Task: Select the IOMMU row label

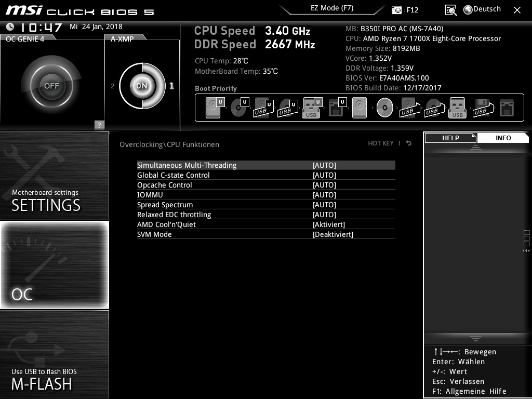Action: (150, 195)
